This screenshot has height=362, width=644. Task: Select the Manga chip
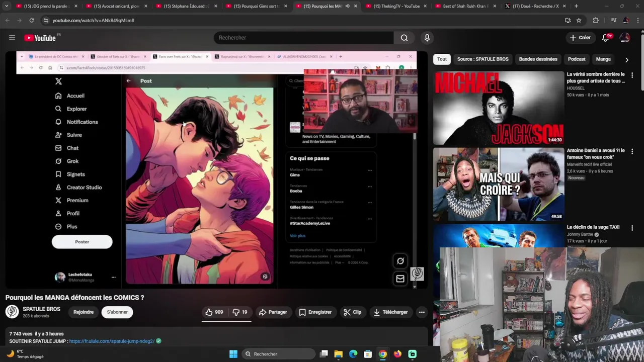tap(603, 59)
